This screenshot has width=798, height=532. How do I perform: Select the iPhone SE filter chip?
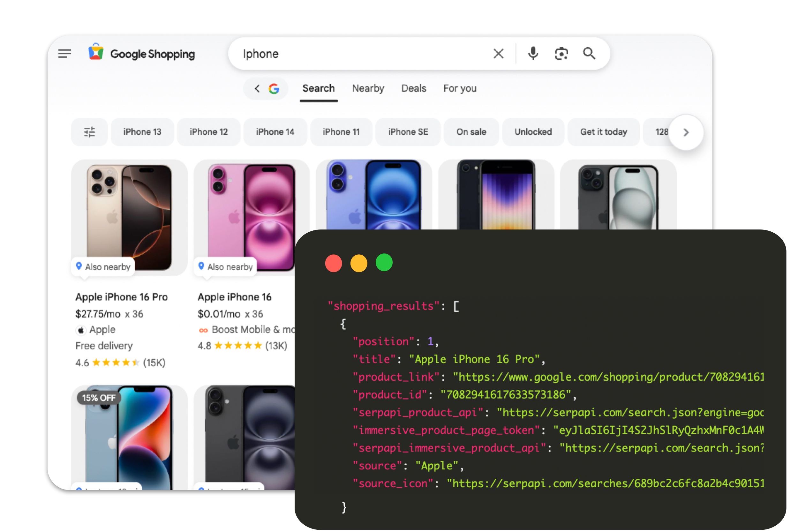click(408, 132)
